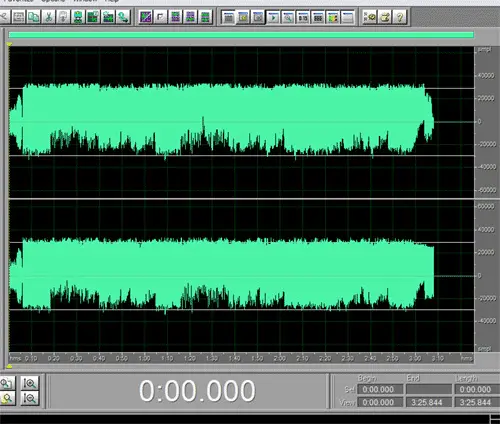Screen dimensions: 500x424
Task: Click 3:00 on the time ruler
Action: pos(415,359)
